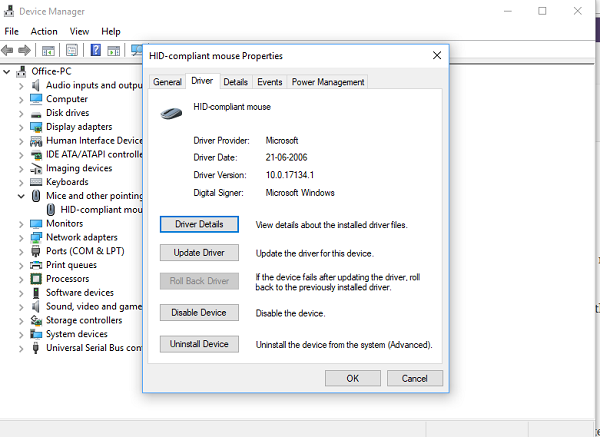Screen dimensions: 600x437
Task: Click the Disk drives icon in tree
Action: click(x=36, y=113)
